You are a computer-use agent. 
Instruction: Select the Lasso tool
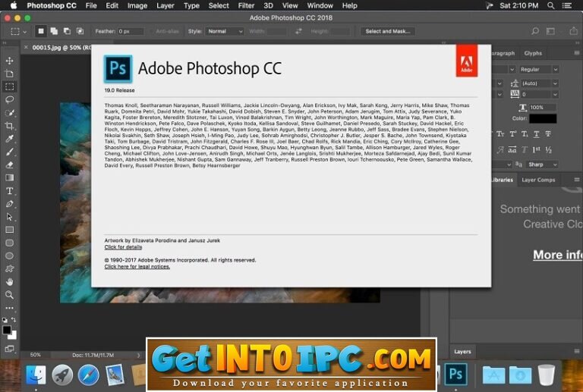tap(10, 99)
